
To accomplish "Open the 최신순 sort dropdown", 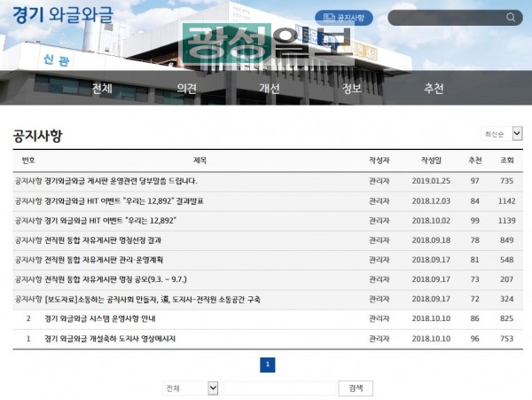I will pyautogui.click(x=502, y=134).
